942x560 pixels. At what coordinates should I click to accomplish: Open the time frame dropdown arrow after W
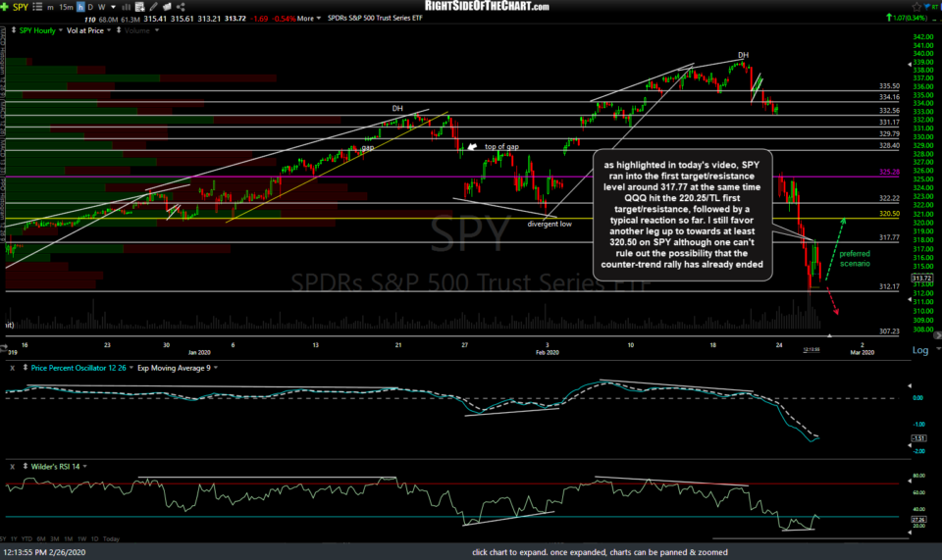[x=113, y=7]
